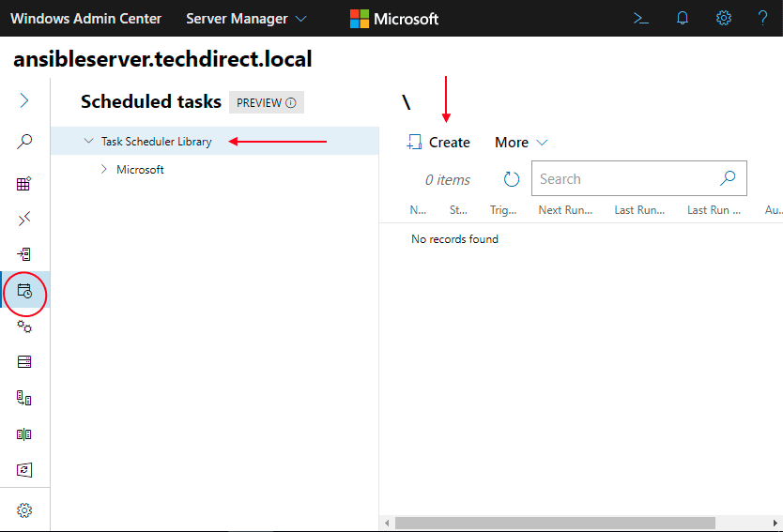Image resolution: width=783 pixels, height=532 pixels.
Task: Collapse the Task Scheduler Library node
Action: (x=88, y=142)
